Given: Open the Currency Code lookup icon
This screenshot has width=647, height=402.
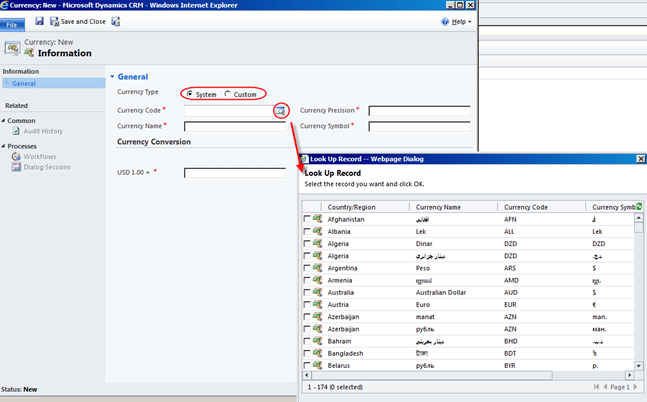Looking at the screenshot, I should click(281, 110).
